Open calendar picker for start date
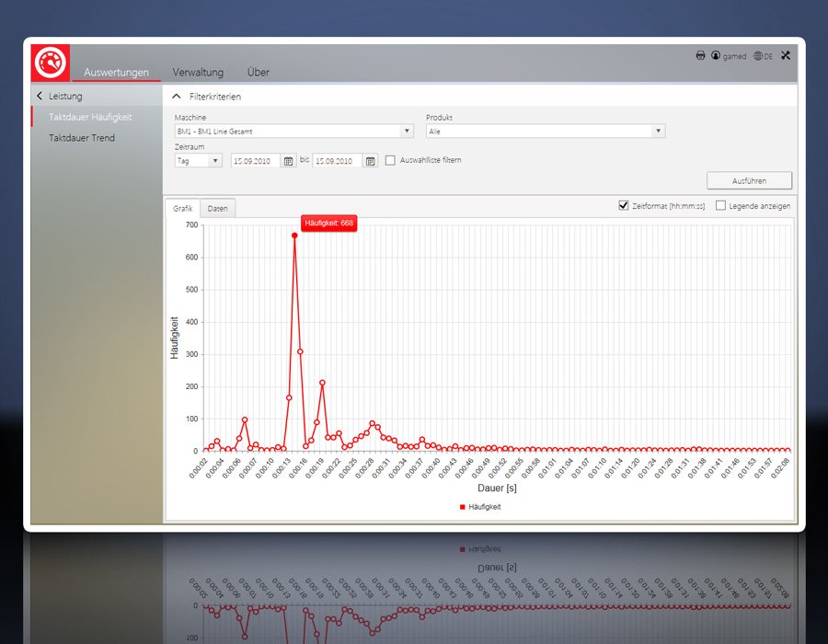The image size is (828, 644). 288,161
